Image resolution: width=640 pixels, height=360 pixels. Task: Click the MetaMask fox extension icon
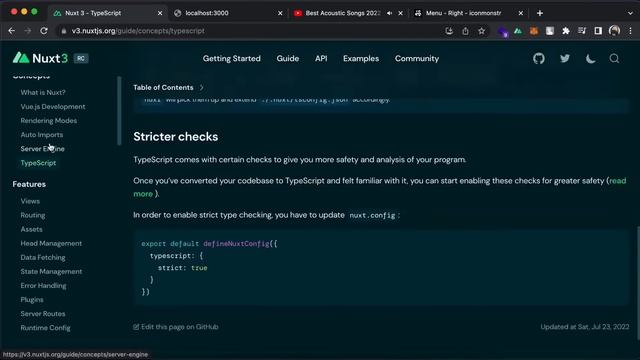(x=533, y=31)
